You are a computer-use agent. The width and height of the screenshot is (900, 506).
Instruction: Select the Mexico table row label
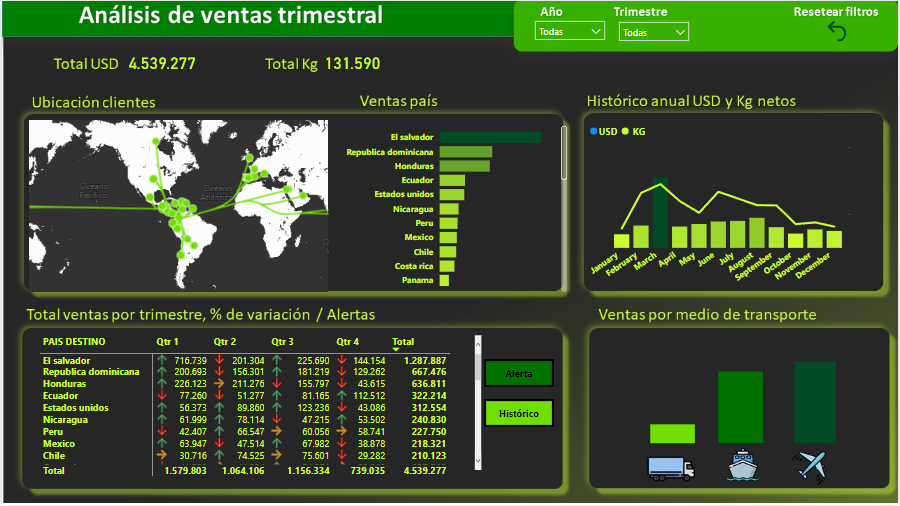(x=59, y=444)
